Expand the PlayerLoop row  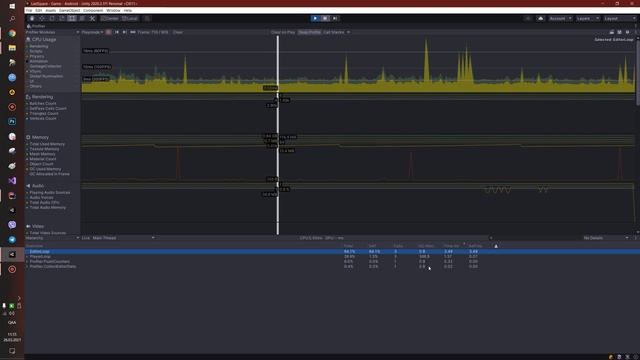(x=27, y=257)
